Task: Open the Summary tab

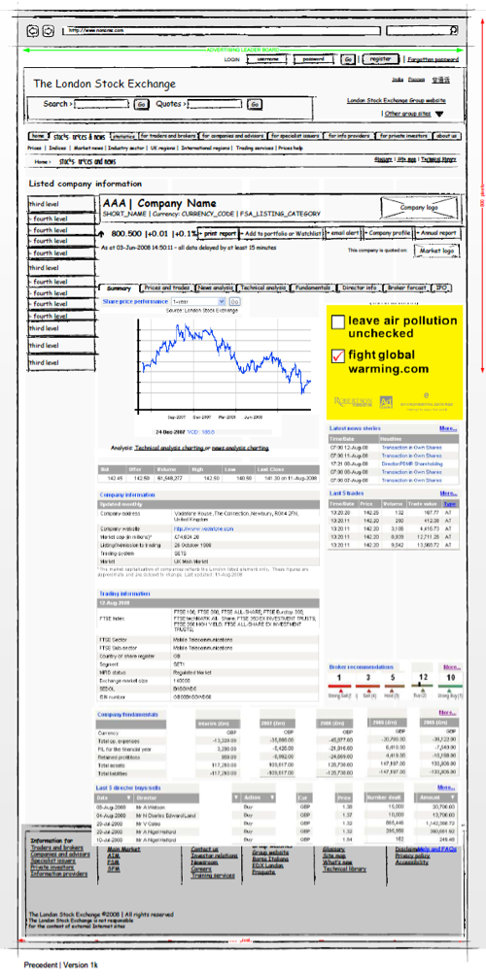Action: (119, 288)
